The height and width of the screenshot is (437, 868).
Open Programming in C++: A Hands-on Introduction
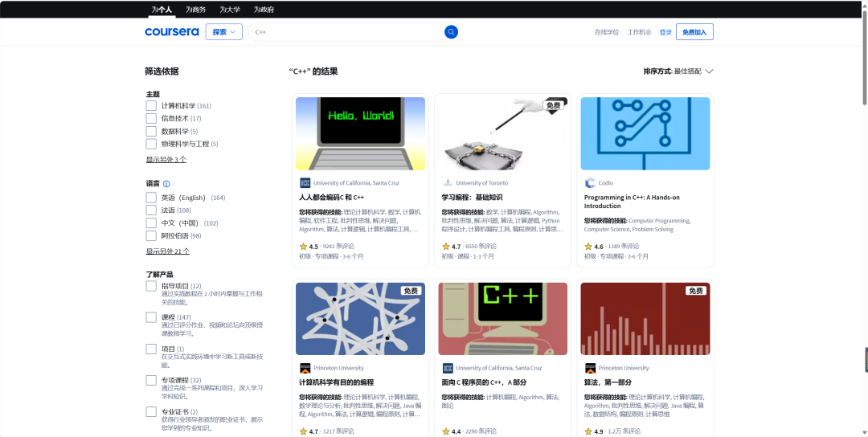632,202
